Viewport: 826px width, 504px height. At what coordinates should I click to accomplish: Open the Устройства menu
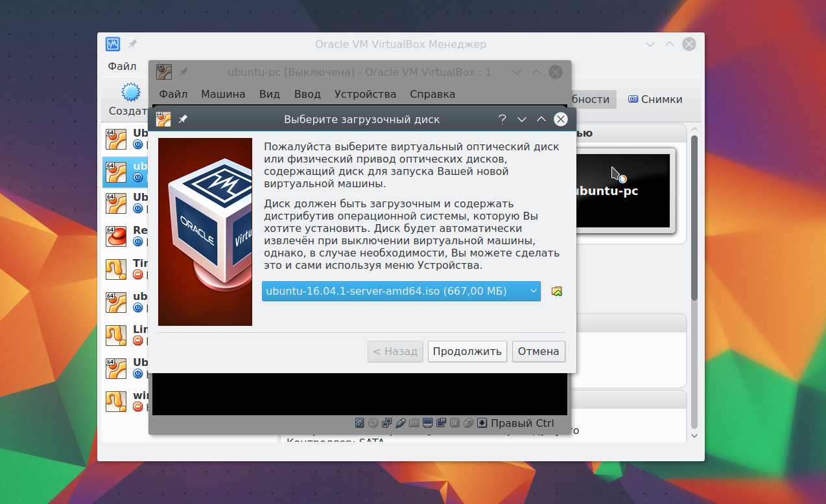tap(364, 94)
